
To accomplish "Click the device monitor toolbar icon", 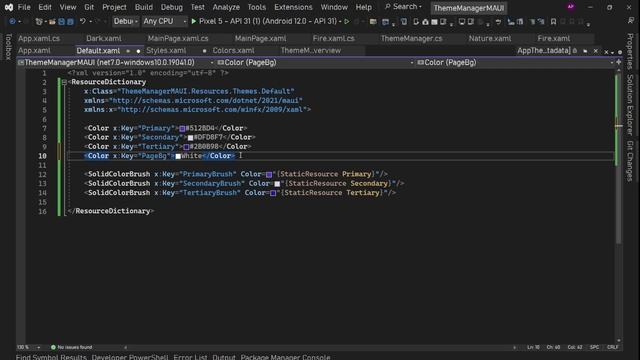I will click(462, 22).
